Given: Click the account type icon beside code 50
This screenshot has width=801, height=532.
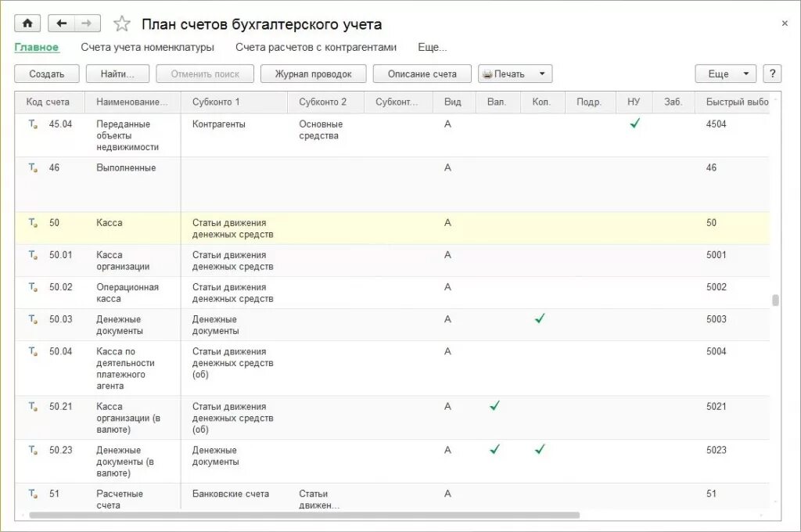Looking at the screenshot, I should [31, 223].
